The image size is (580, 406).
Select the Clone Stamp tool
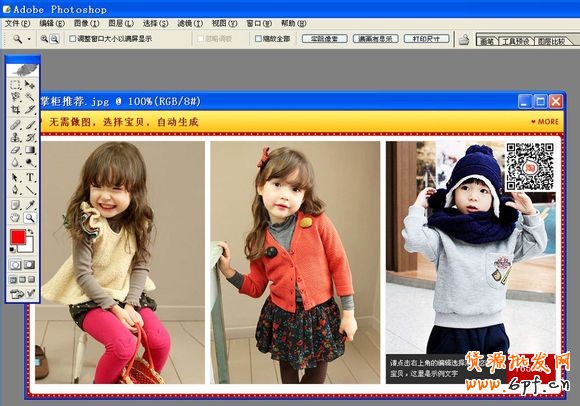[x=15, y=137]
